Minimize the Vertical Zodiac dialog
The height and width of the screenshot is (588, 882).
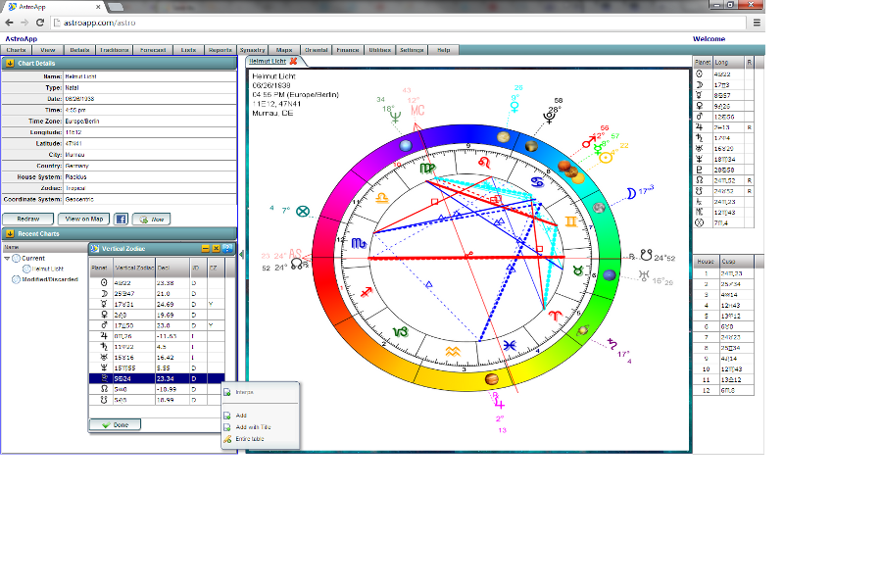(x=205, y=249)
